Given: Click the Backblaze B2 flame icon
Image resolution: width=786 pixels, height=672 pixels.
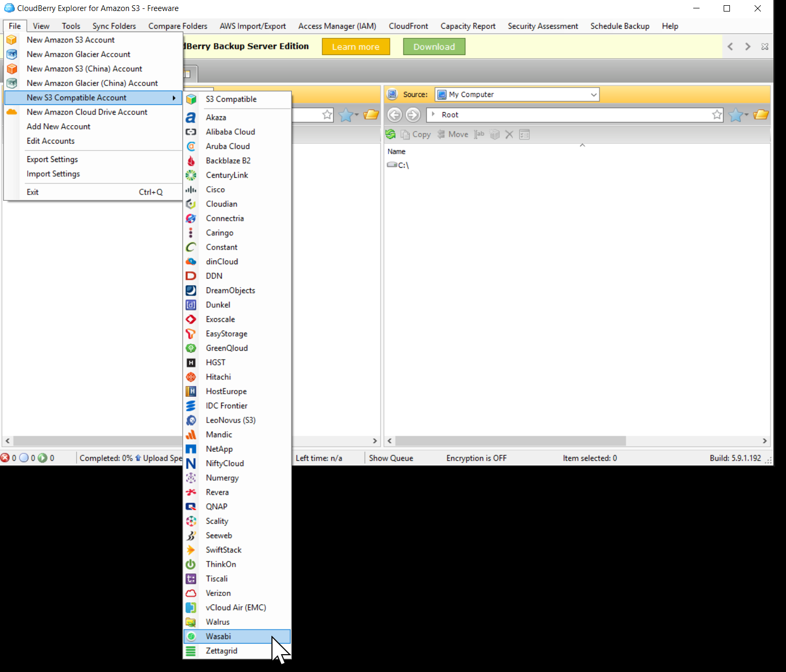Looking at the screenshot, I should (191, 161).
